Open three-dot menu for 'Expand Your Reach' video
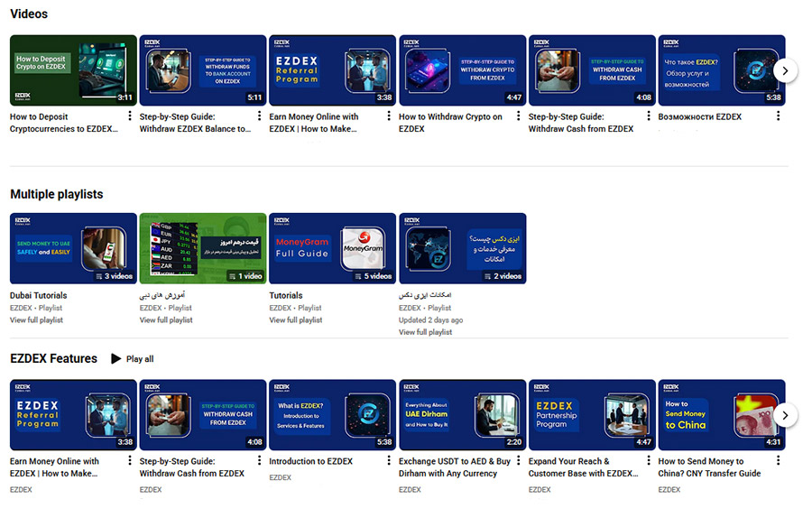The height and width of the screenshot is (518, 812). pyautogui.click(x=649, y=462)
